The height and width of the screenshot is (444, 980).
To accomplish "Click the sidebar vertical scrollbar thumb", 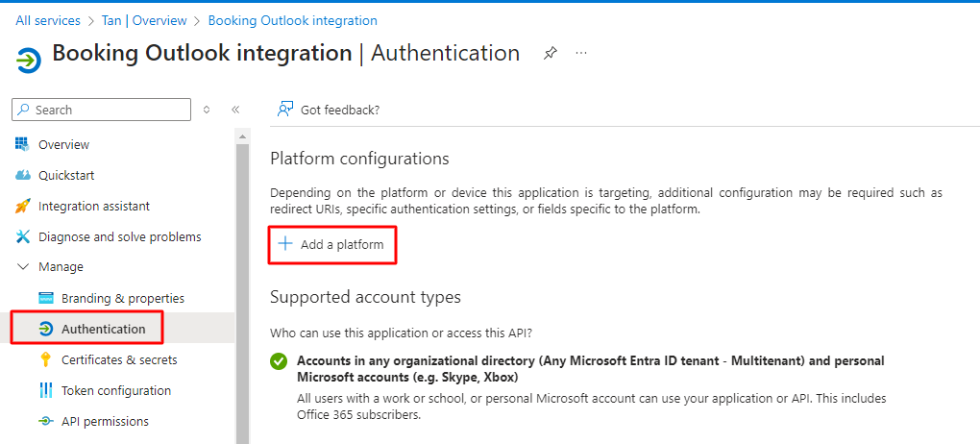I will coord(242,294).
